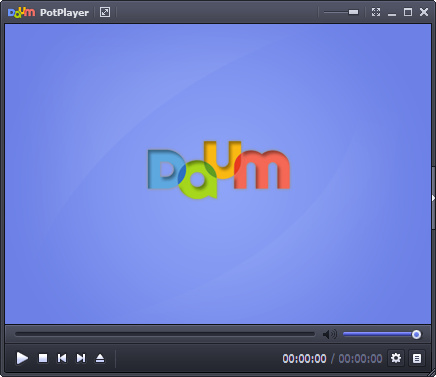Jump to previous track
Viewport: 436px width, 377px height.
pos(62,358)
